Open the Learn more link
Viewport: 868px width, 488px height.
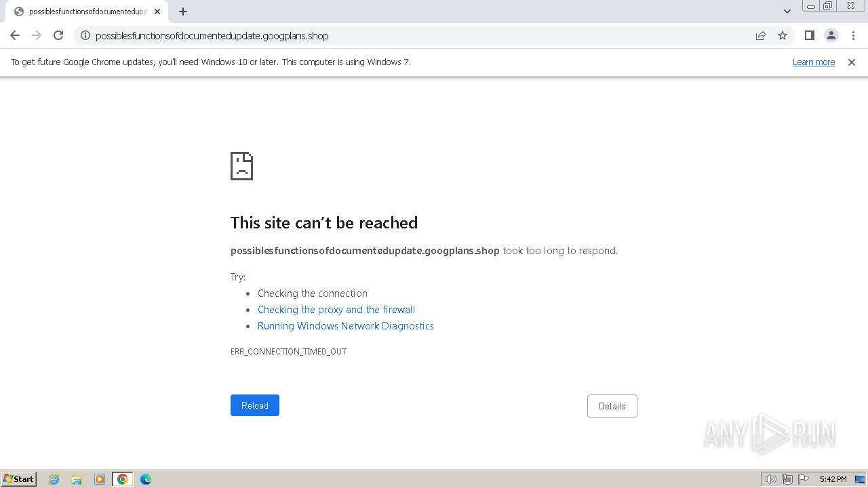[x=814, y=62]
